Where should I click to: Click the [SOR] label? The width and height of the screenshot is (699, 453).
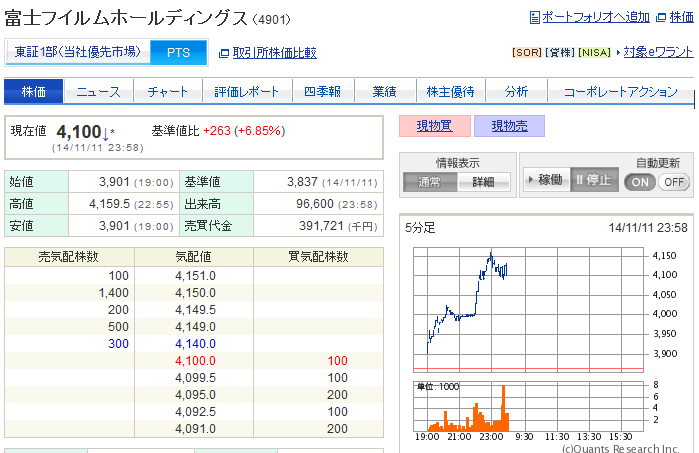click(527, 53)
